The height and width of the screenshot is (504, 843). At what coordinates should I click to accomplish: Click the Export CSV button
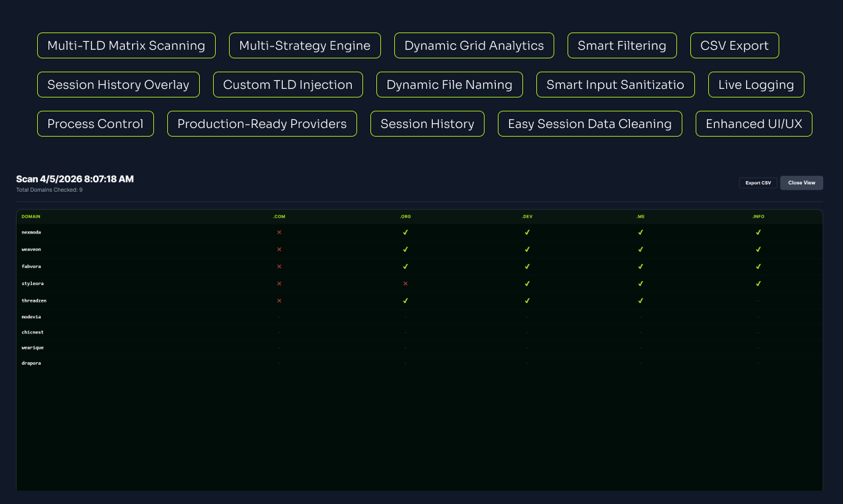click(x=758, y=182)
